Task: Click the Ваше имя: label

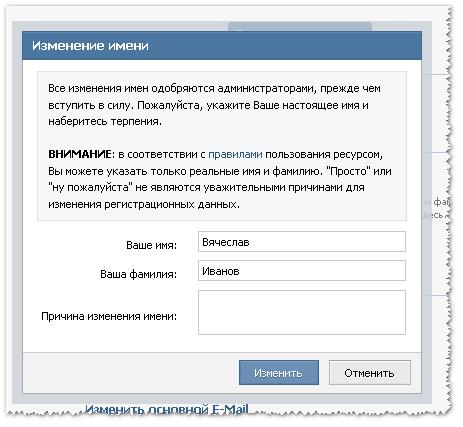Action: (x=151, y=245)
